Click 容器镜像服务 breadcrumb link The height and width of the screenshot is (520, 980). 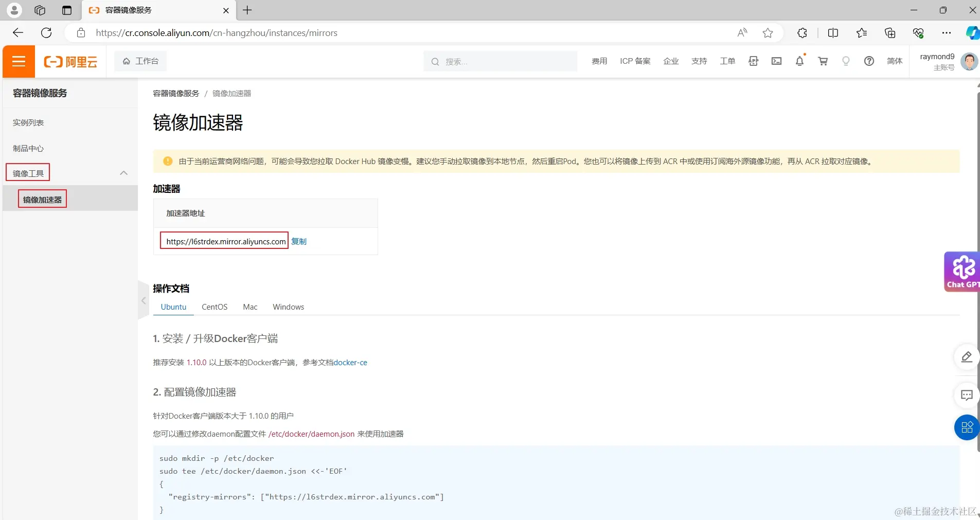pos(176,93)
